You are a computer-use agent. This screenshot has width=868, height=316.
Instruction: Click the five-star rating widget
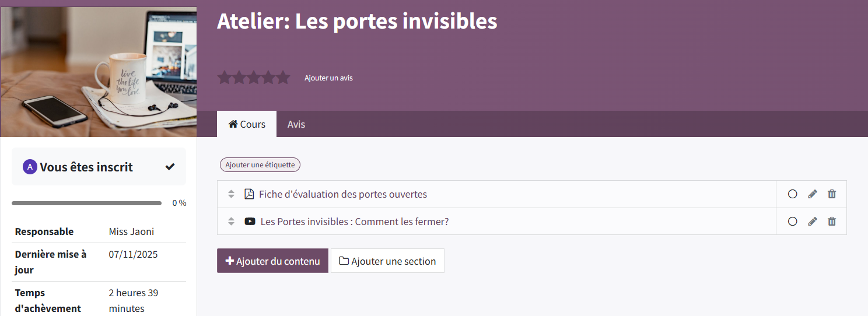[x=254, y=78]
